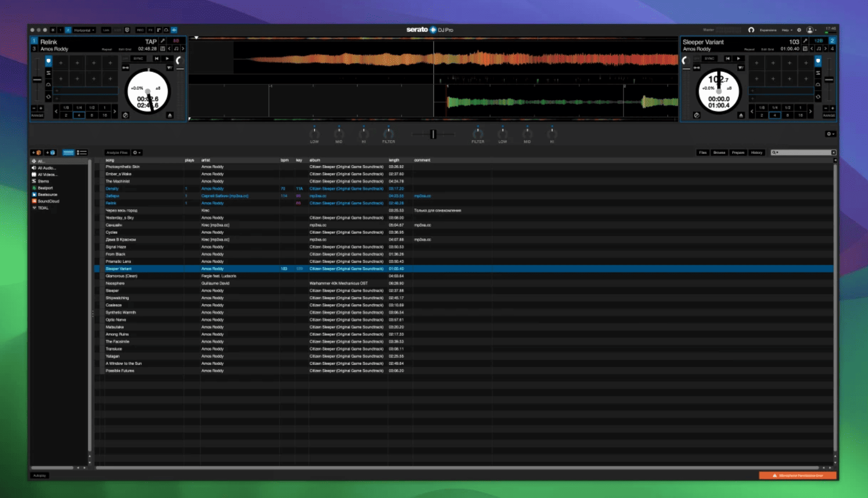Image resolution: width=868 pixels, height=498 pixels.
Task: Toggle the REC panel button
Action: (x=140, y=30)
